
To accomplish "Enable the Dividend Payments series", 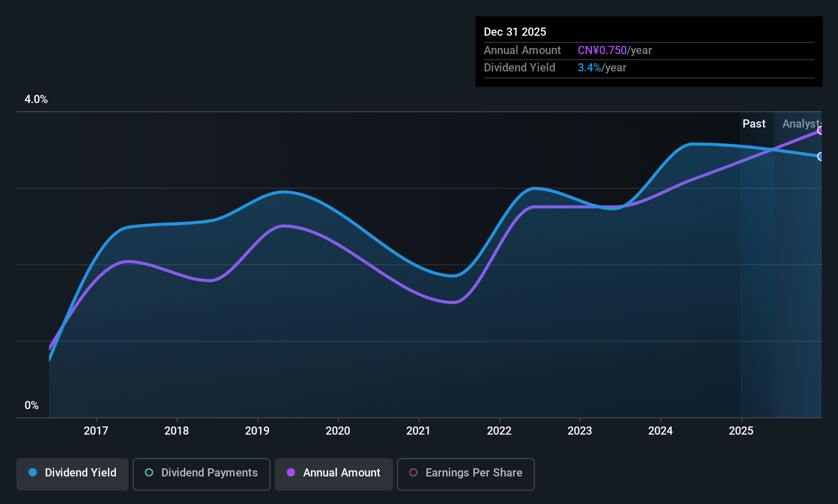I will [201, 474].
